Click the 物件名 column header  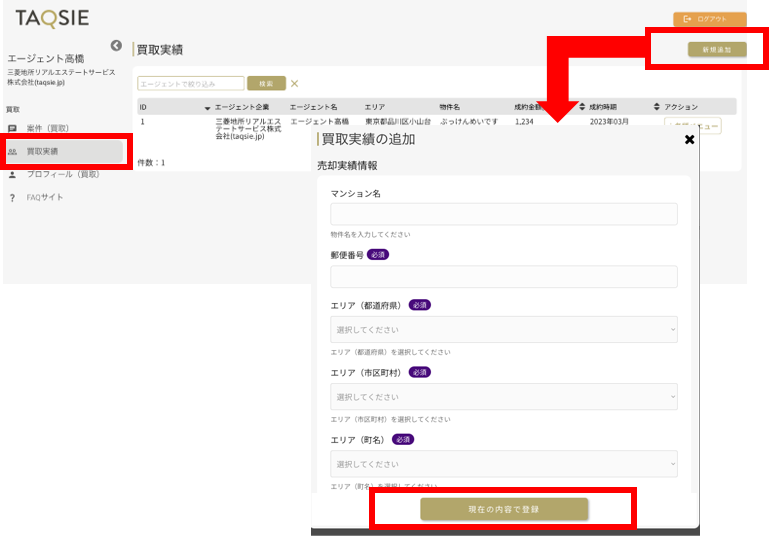coord(450,107)
